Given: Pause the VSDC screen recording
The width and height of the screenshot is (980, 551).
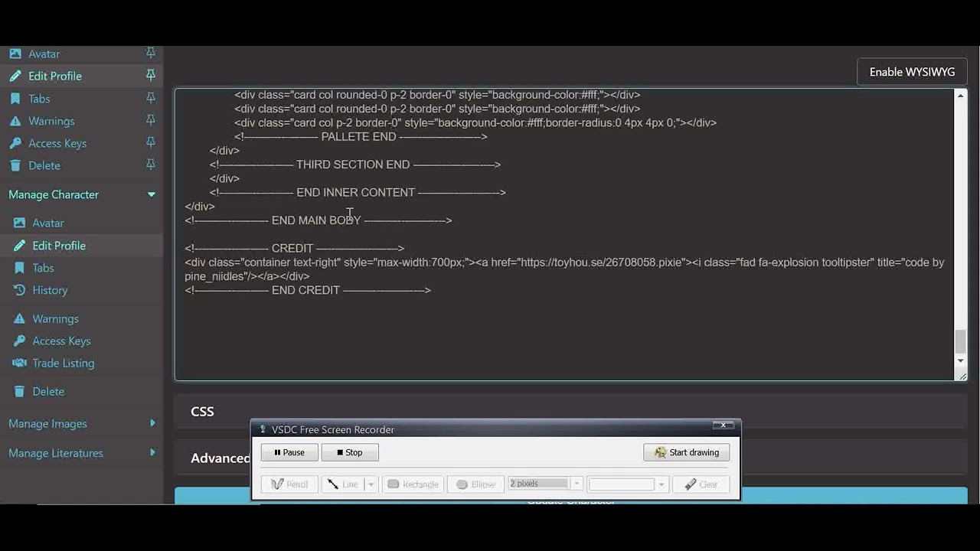Looking at the screenshot, I should pos(289,452).
